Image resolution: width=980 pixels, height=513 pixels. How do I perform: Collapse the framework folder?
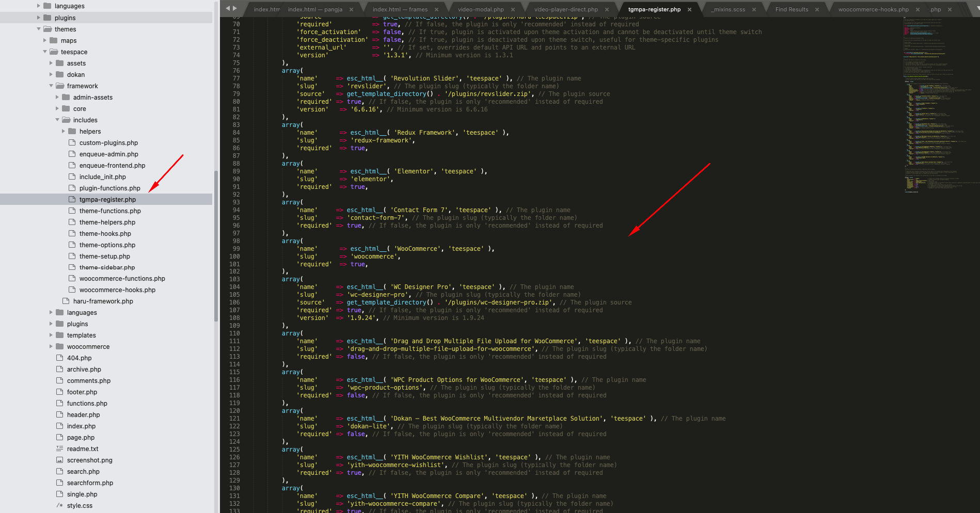[51, 86]
